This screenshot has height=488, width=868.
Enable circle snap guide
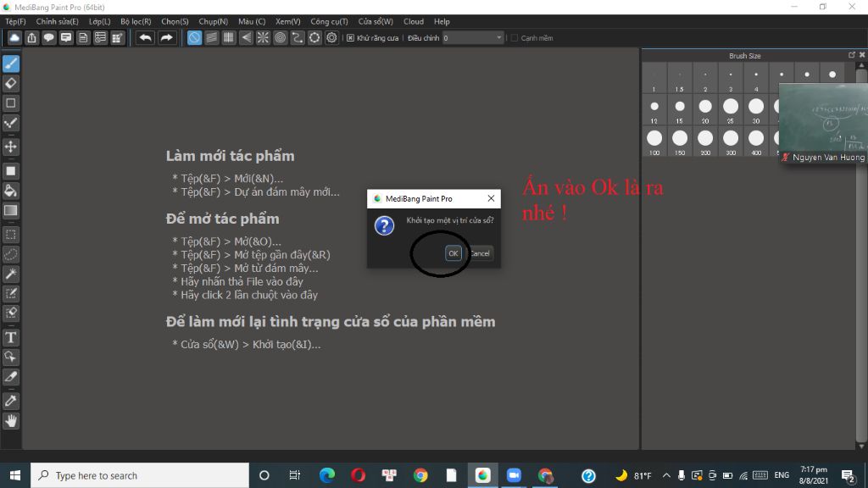[x=280, y=37]
